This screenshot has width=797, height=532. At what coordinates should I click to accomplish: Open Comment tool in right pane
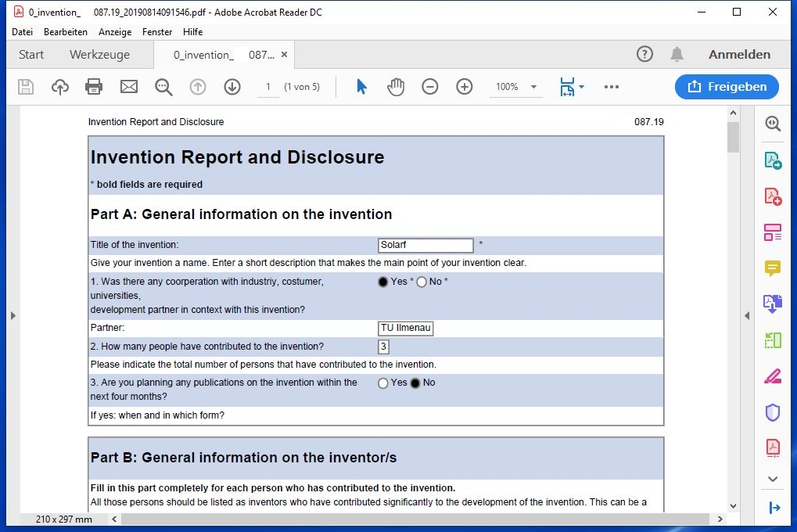coord(773,268)
